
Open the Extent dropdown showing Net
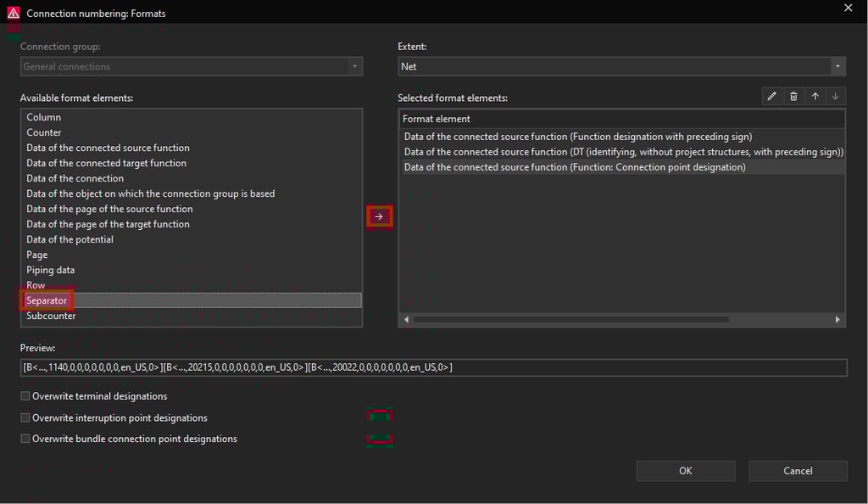(621, 66)
